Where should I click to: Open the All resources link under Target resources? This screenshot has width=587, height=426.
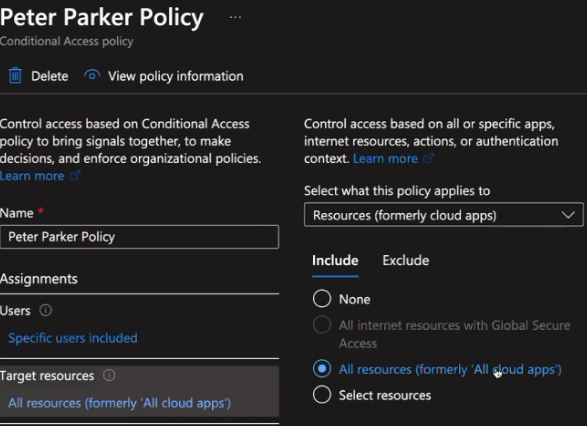pyautogui.click(x=120, y=403)
